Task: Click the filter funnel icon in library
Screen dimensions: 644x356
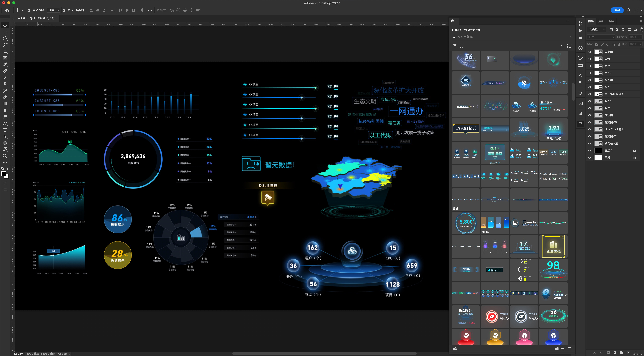Action: coord(455,46)
